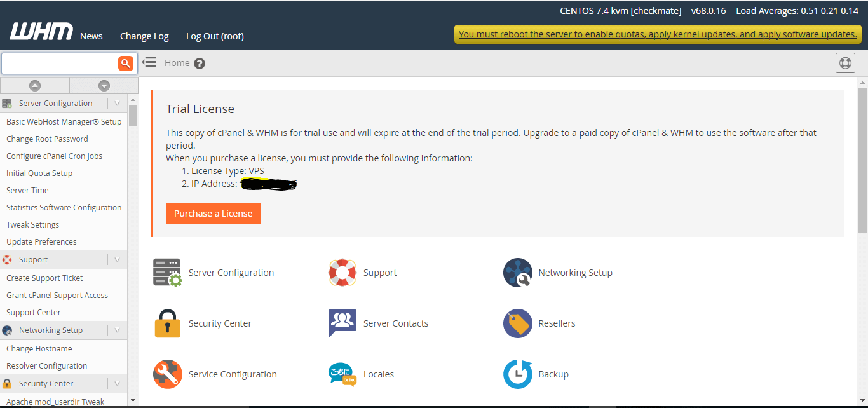Collapse the Server Configuration sidebar section
Image resolution: width=868 pixels, height=408 pixels.
(117, 103)
